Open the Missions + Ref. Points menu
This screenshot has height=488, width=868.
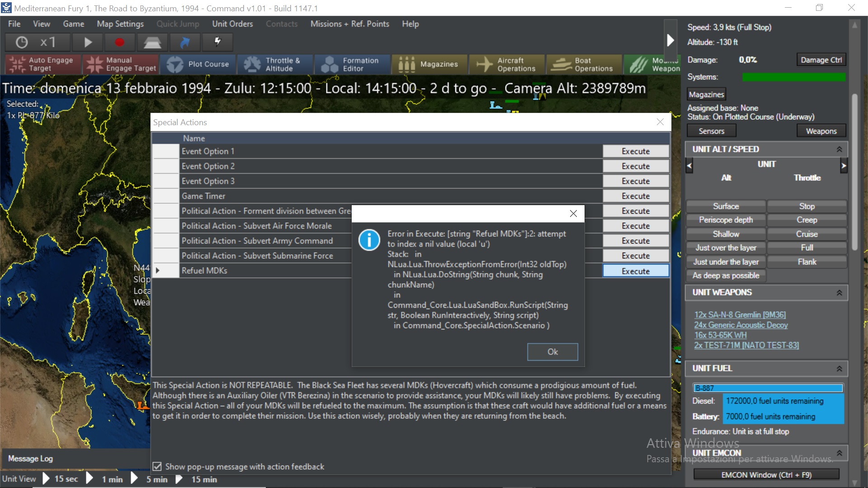(x=349, y=24)
